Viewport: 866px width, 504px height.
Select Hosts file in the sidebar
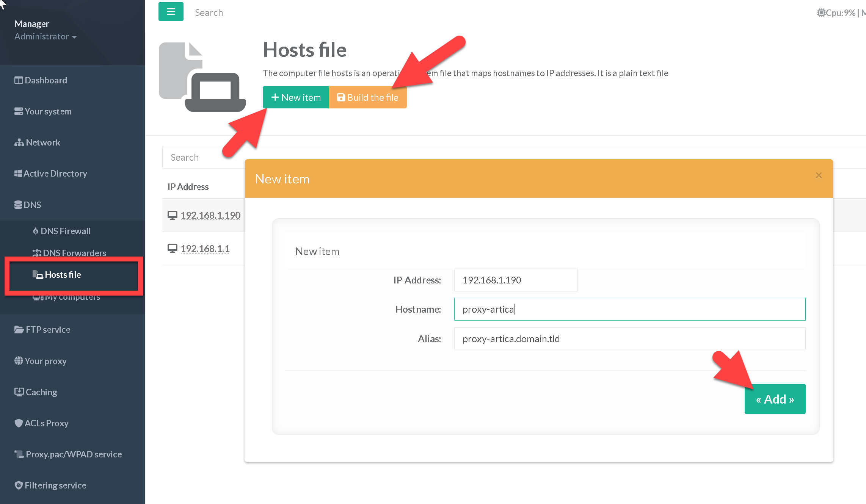pyautogui.click(x=63, y=275)
